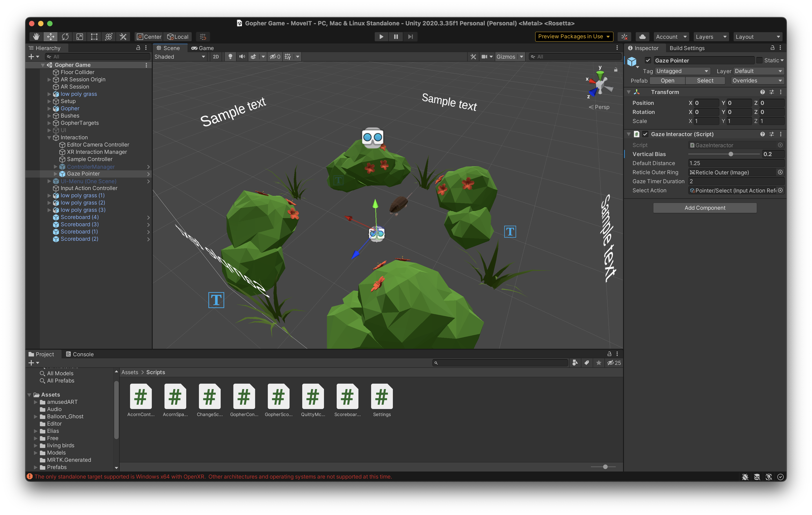
Task: Switch to the Game tab
Action: click(x=203, y=48)
